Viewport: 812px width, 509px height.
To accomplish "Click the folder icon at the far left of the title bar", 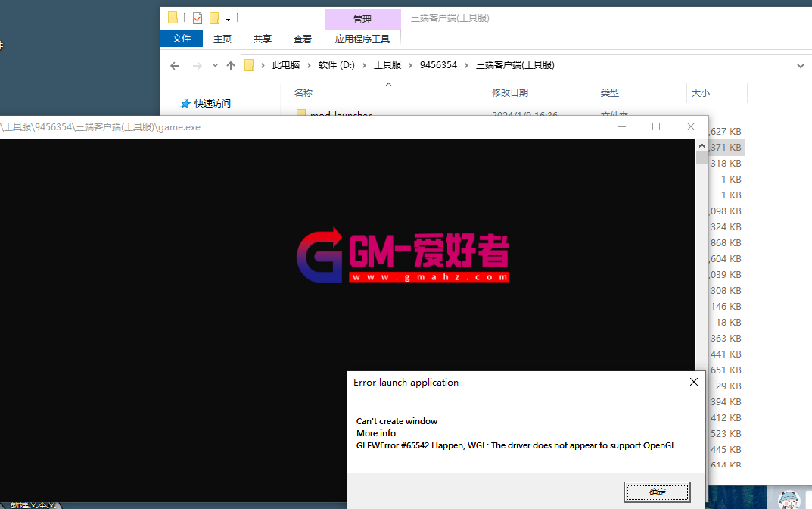I will [x=173, y=17].
